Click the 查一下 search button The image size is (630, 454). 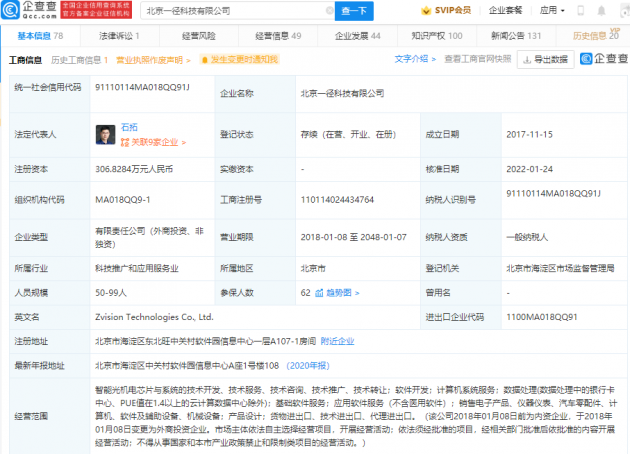click(x=354, y=11)
